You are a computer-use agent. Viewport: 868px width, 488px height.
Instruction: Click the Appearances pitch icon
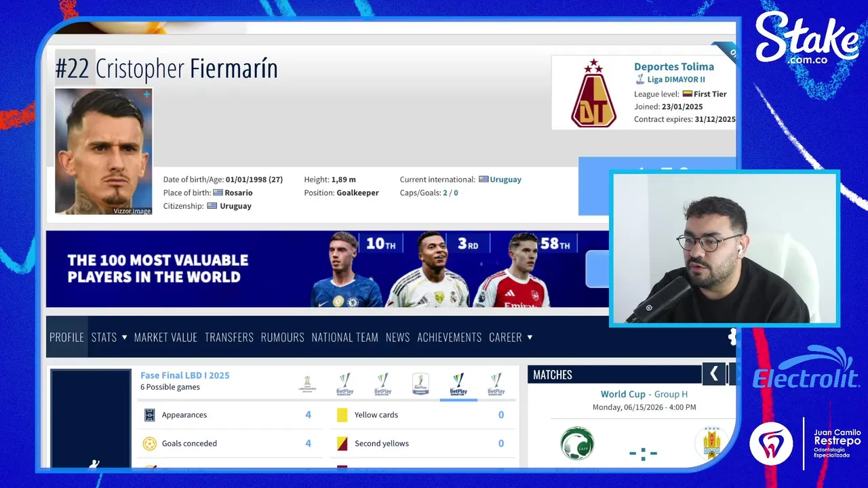(150, 415)
